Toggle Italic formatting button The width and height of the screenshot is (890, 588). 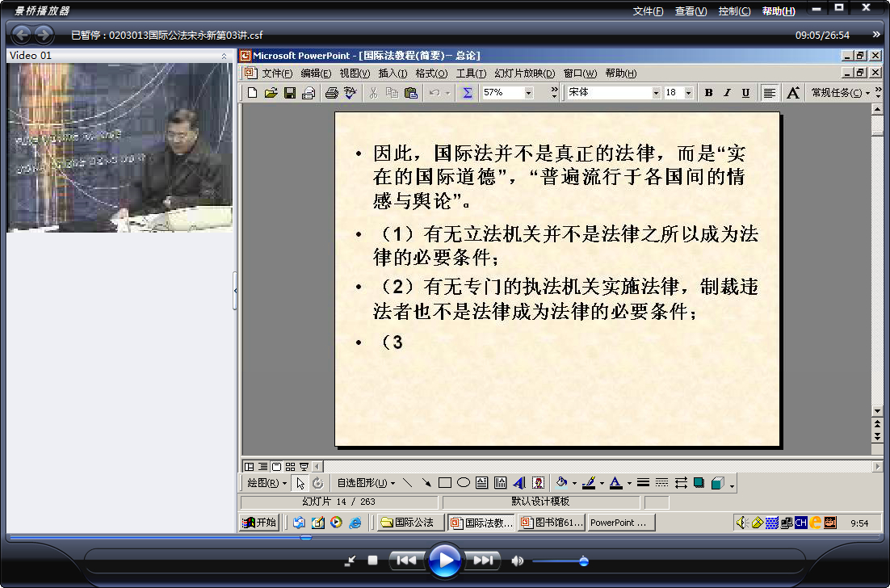[727, 93]
